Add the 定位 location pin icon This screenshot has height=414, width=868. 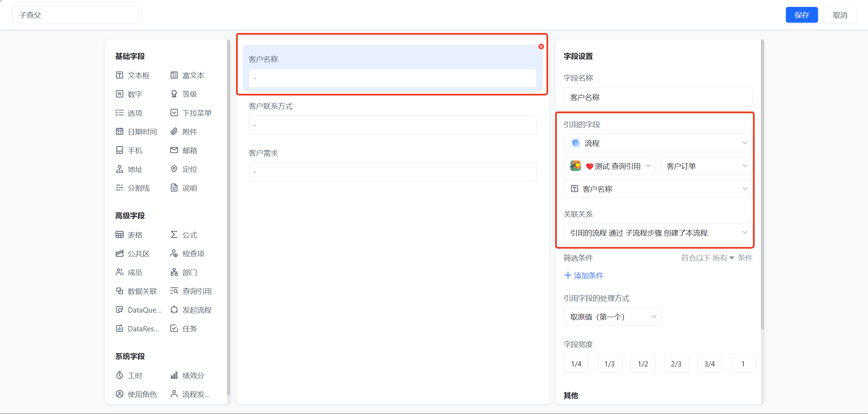coord(174,169)
